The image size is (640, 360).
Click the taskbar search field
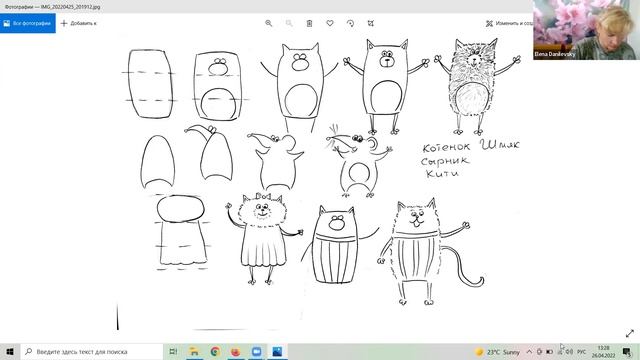pyautogui.click(x=91, y=351)
